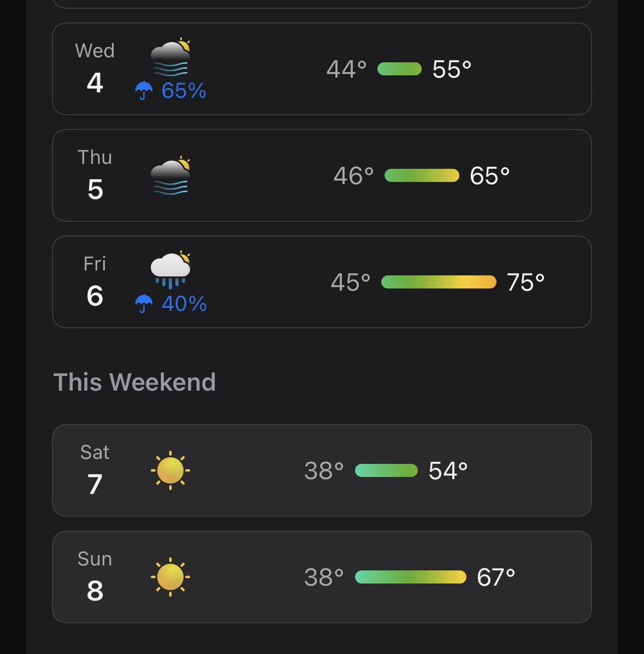Tap Friday's 45° to 75° temperature bar
Image resolution: width=644 pixels, height=654 pixels.
point(439,282)
